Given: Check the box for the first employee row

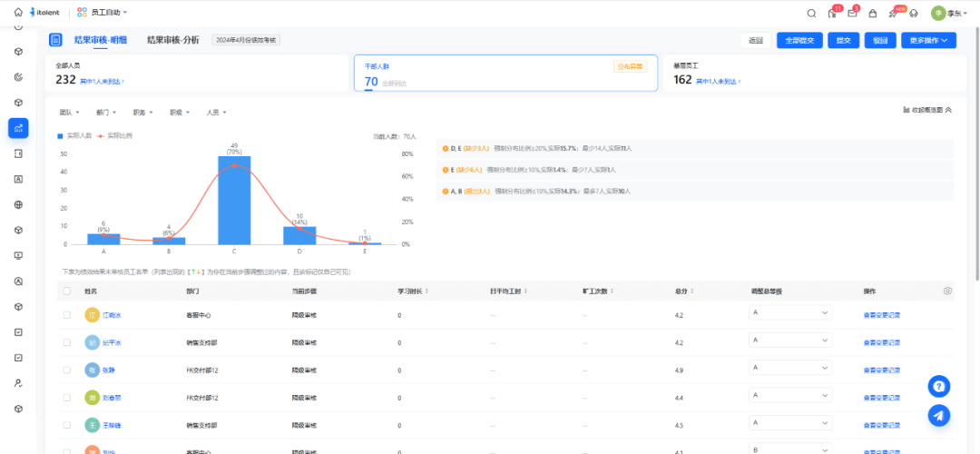Looking at the screenshot, I should pyautogui.click(x=66, y=315).
